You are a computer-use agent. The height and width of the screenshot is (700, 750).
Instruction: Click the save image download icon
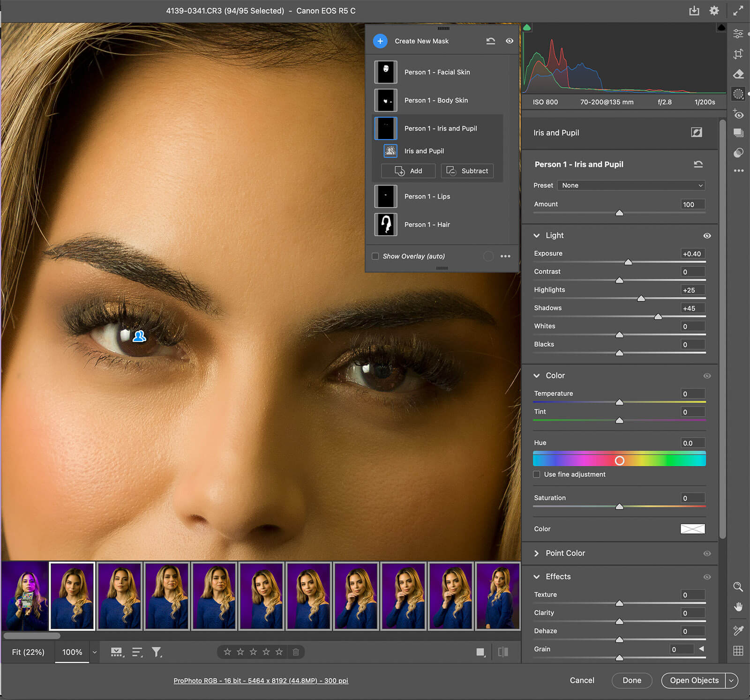point(694,11)
